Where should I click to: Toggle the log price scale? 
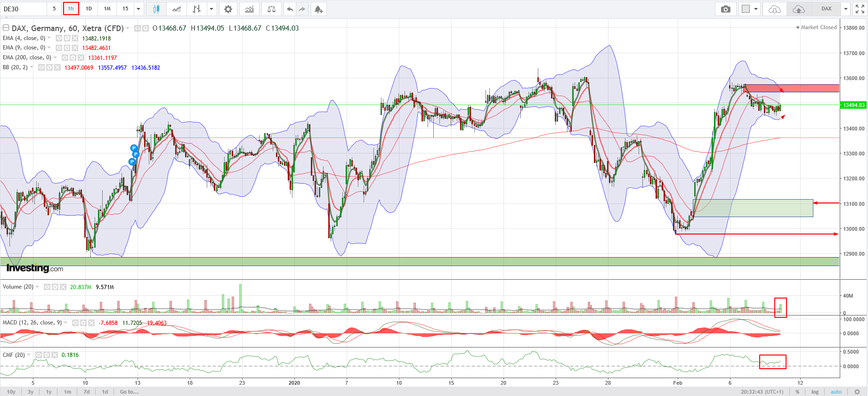(x=815, y=392)
